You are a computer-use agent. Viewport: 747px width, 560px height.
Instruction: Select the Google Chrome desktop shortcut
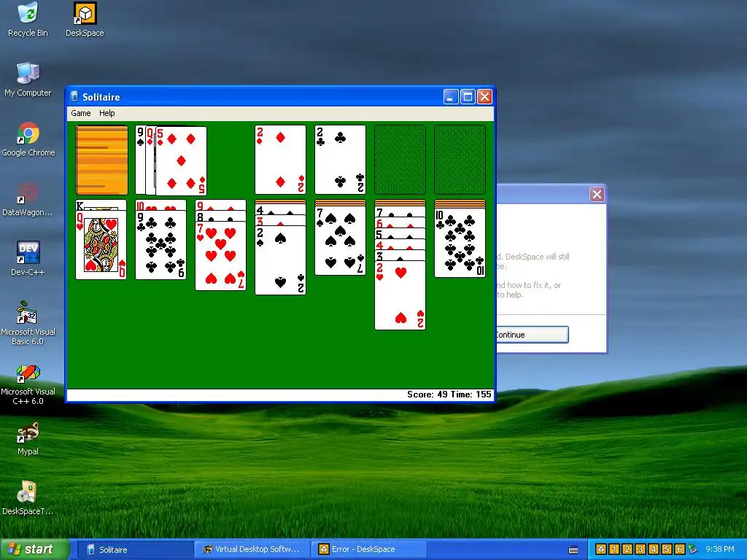point(28,139)
